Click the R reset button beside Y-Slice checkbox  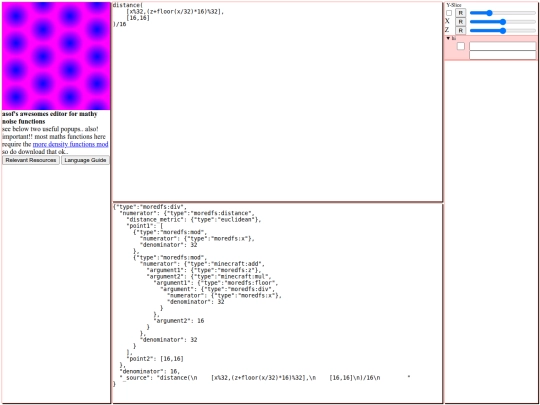tap(460, 13)
